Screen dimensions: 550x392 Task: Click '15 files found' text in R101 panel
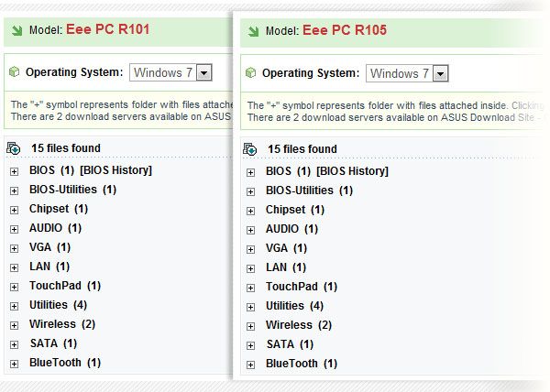[66, 148]
